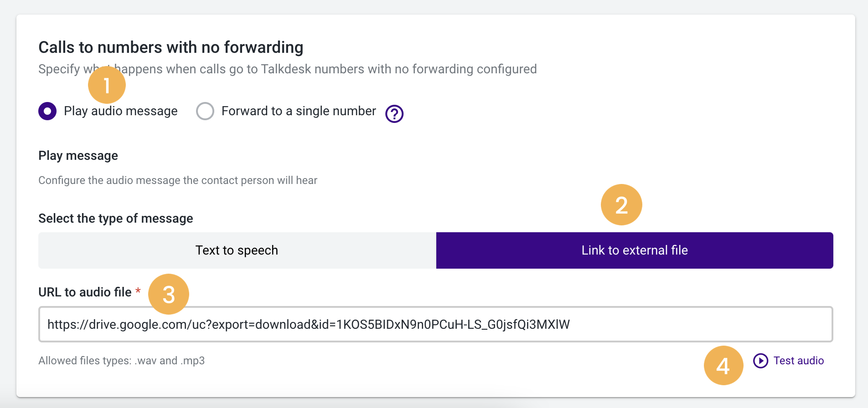868x408 pixels.
Task: Click the 'Forward to a single number' label
Action: point(299,111)
